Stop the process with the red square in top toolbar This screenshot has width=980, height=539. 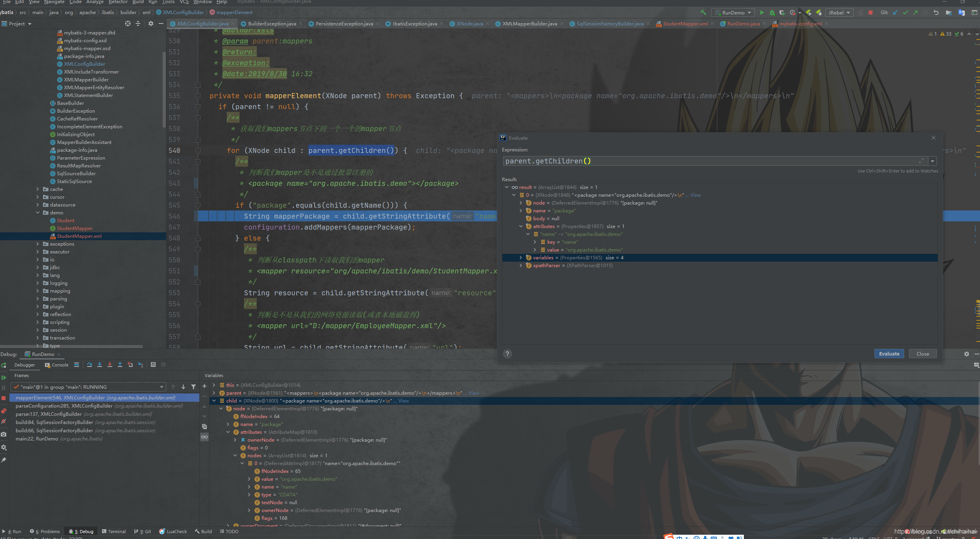point(871,13)
